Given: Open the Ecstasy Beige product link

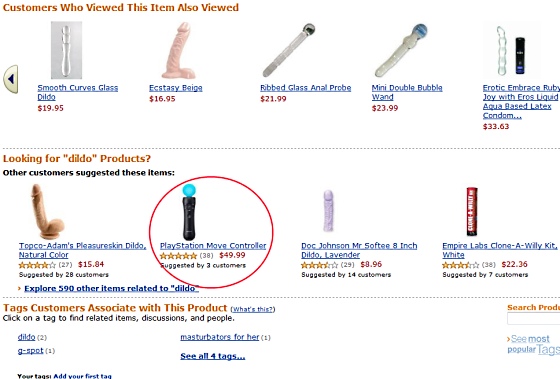Looking at the screenshot, I should pyautogui.click(x=176, y=88).
